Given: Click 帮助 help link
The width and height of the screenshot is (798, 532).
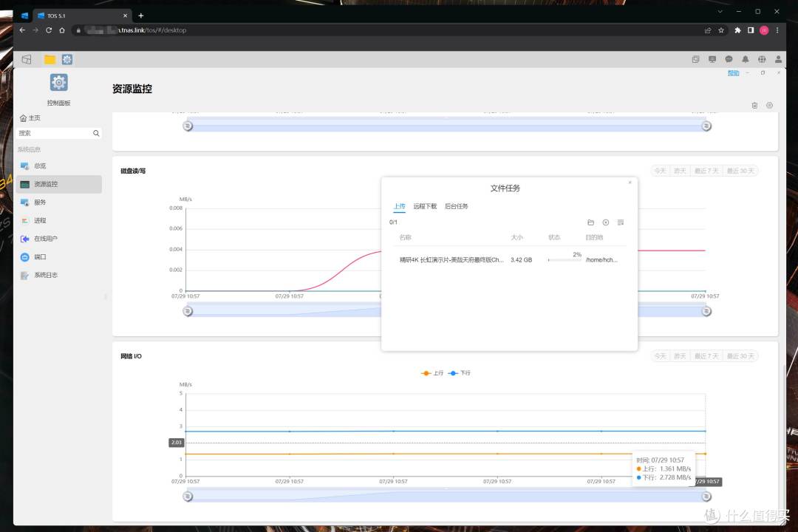Looking at the screenshot, I should click(x=733, y=73).
